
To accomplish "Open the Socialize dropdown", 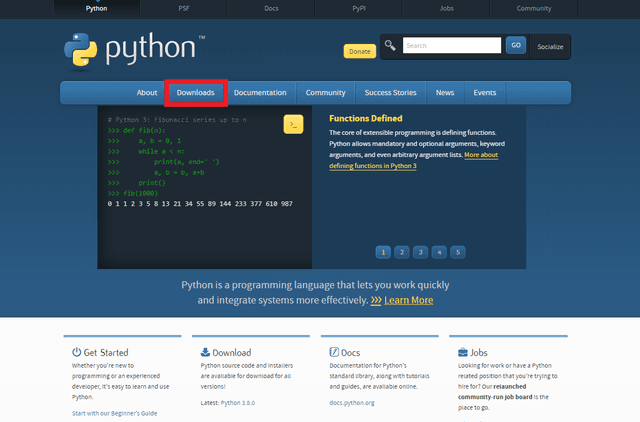I will pyautogui.click(x=550, y=47).
